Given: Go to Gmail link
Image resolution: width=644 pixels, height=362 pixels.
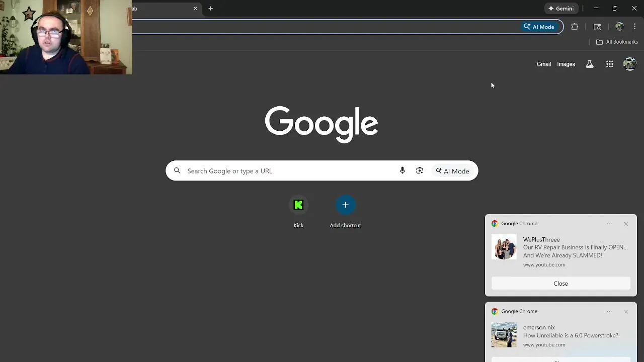Looking at the screenshot, I should click(543, 64).
